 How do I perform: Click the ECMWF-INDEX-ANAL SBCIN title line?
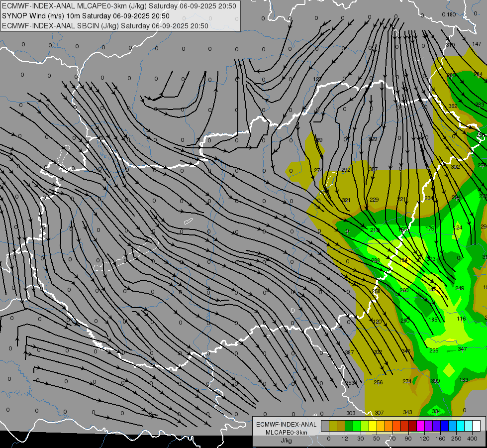105,26
